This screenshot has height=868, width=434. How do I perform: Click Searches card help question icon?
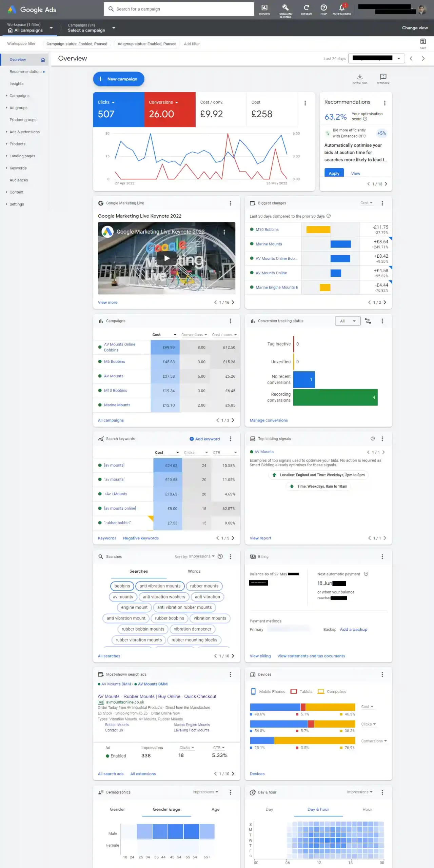[x=220, y=556]
